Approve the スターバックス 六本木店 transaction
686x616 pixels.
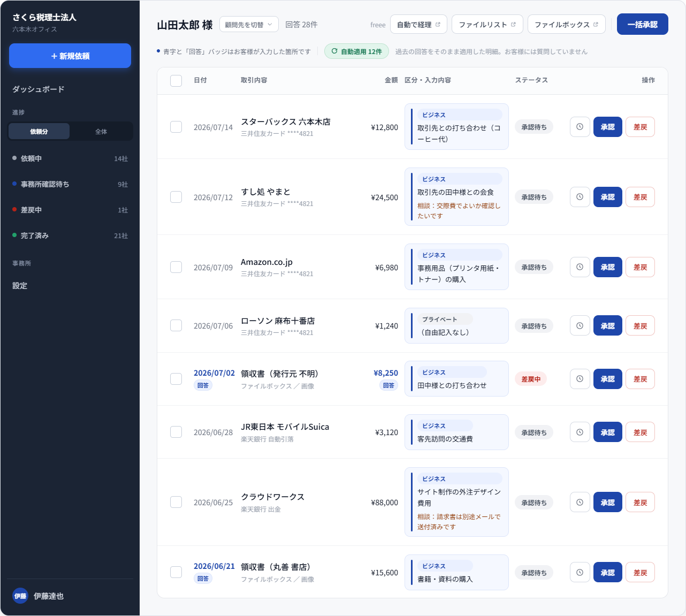tap(607, 127)
